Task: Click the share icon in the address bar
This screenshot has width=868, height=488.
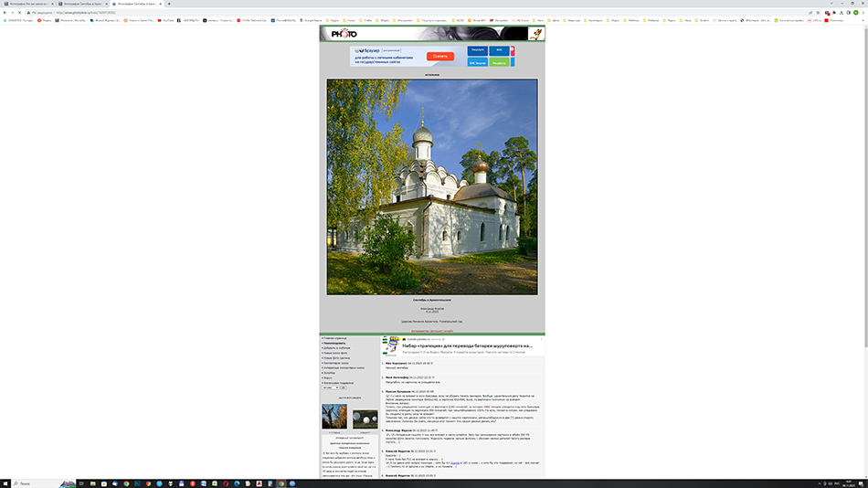Action: point(810,12)
